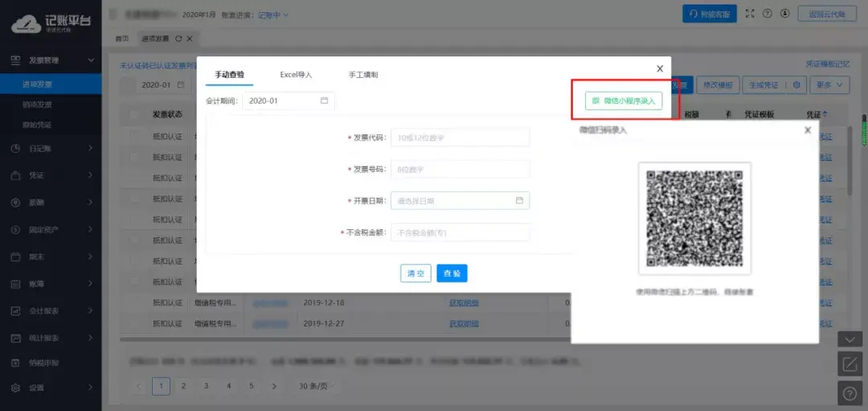868x411 pixels.
Task: Click the 设置 gear icon in sidebar
Action: click(16, 387)
